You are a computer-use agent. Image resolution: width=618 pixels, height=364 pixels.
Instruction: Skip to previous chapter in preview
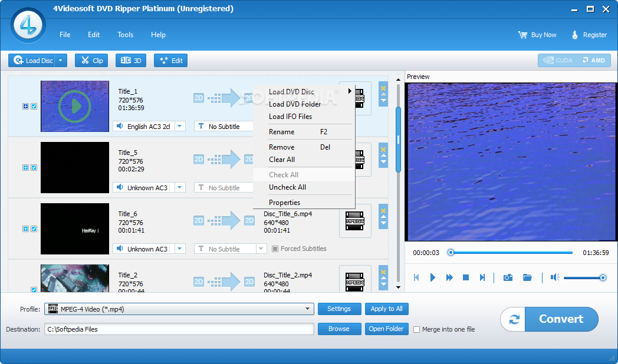click(416, 278)
